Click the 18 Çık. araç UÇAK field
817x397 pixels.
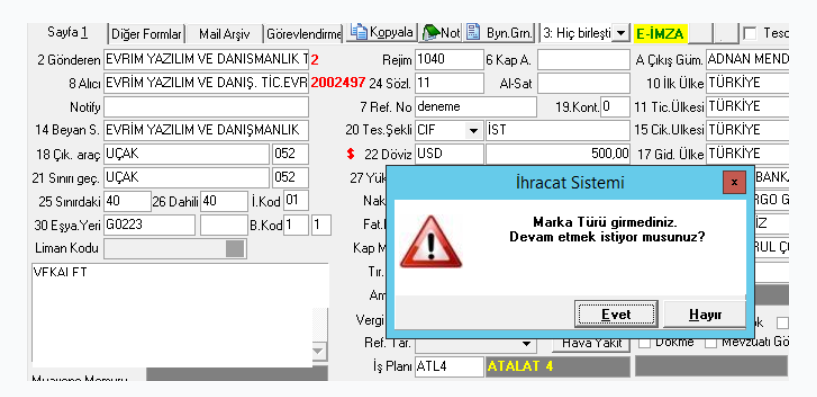point(187,154)
